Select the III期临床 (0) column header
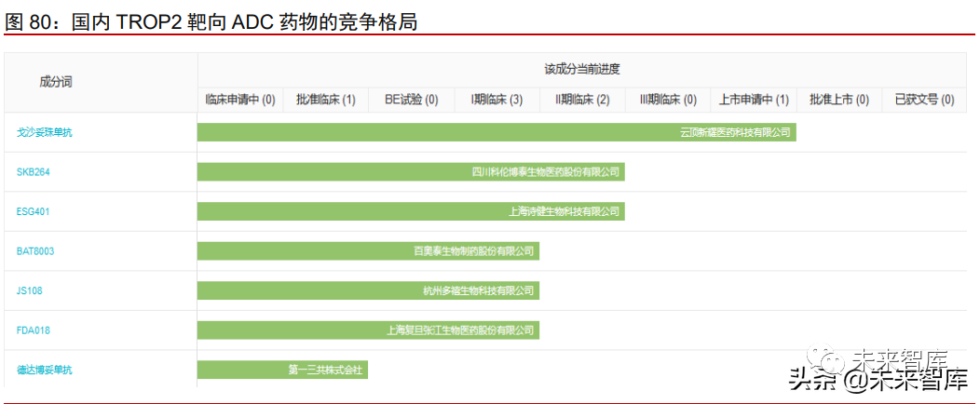980x404 pixels. [x=668, y=100]
